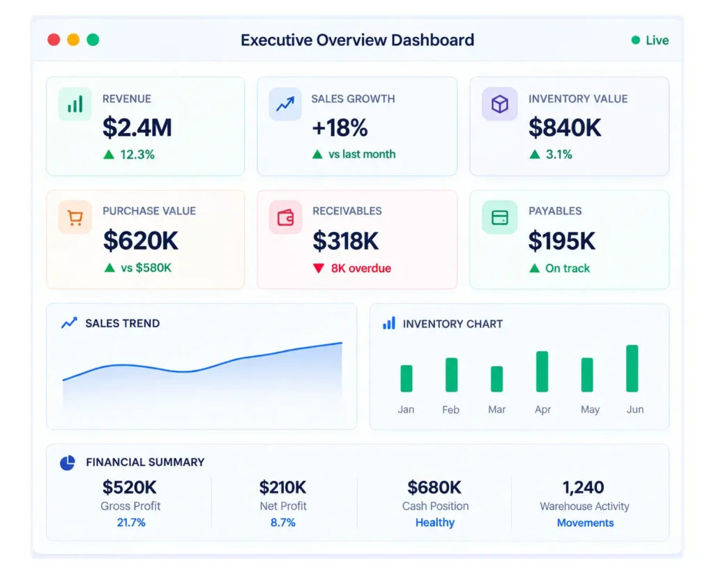
Task: Click the 3.1% inventory change
Action: 559,155
